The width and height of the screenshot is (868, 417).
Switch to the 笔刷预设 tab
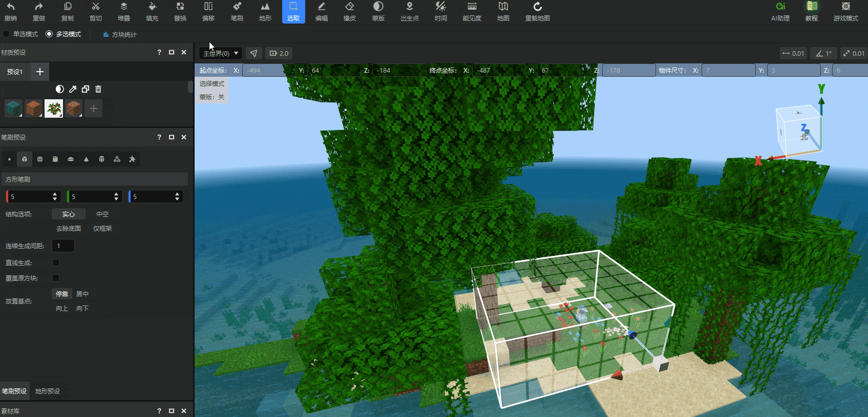[x=14, y=391]
